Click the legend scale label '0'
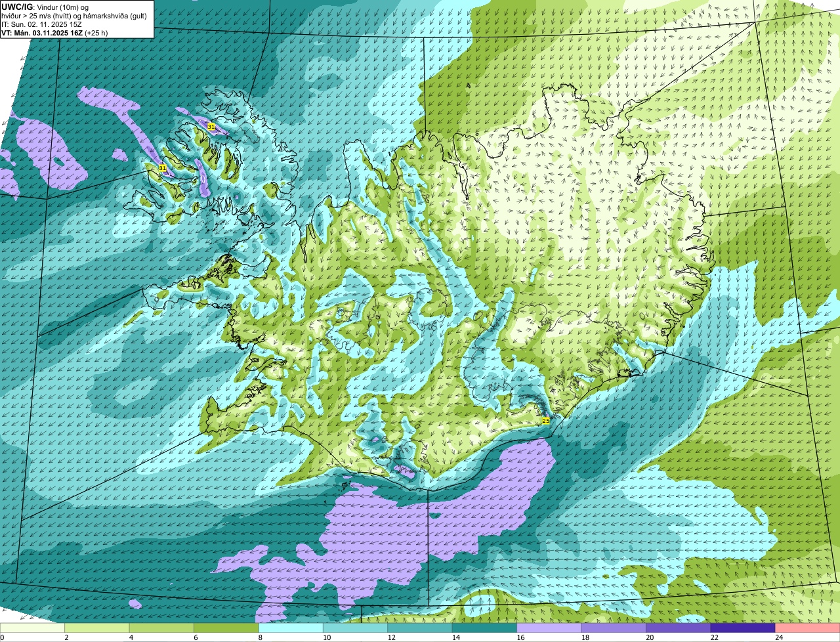The height and width of the screenshot is (642, 840). 2,637
